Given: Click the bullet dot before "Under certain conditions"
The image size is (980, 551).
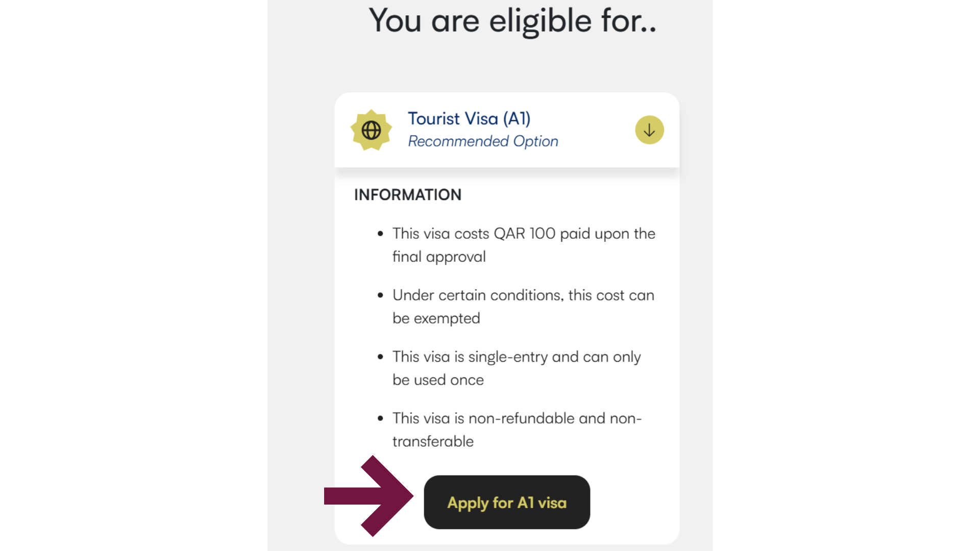Looking at the screenshot, I should (x=380, y=296).
